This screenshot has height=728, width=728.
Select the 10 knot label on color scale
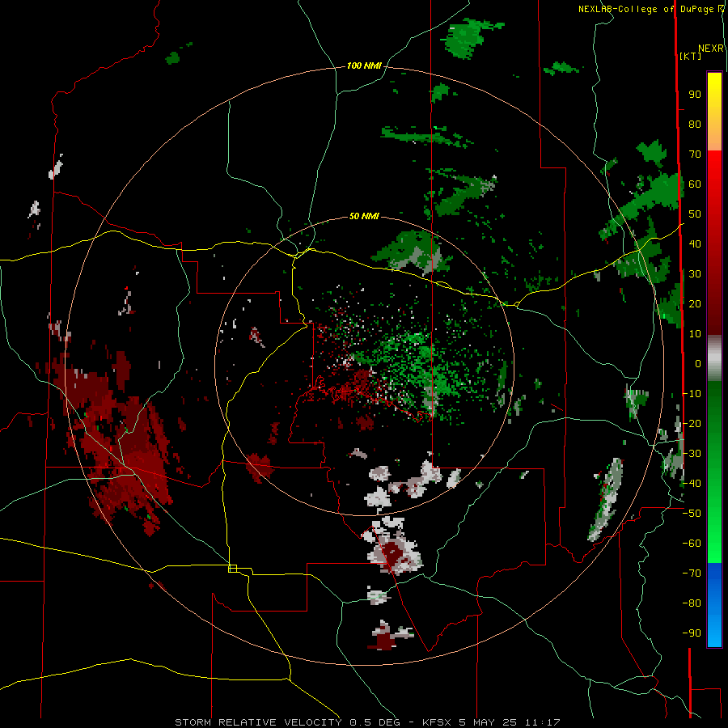point(695,334)
